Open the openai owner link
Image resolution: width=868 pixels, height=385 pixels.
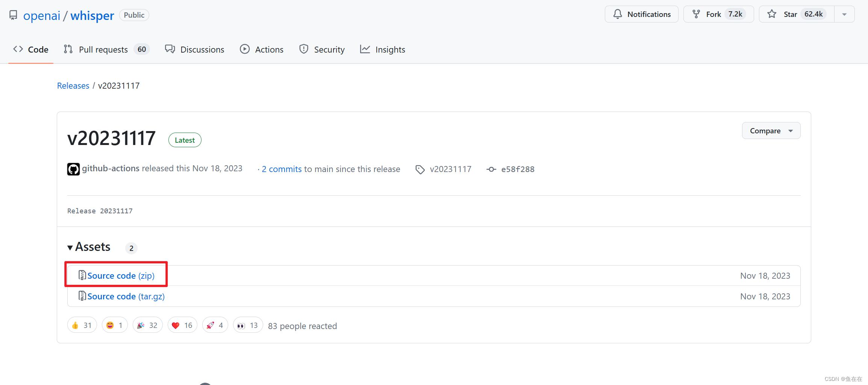point(42,15)
